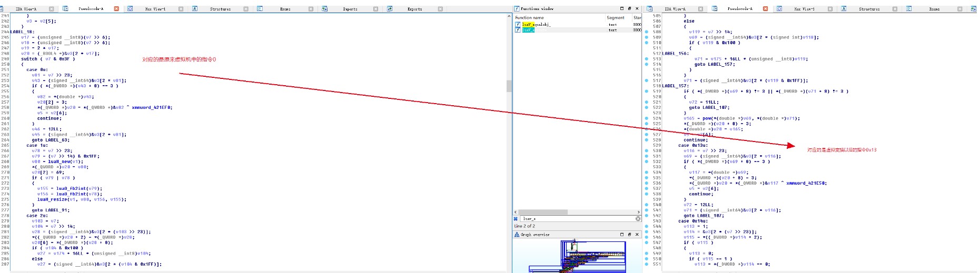980x273 pixels.
Task: Select the luaV_equalobj_ function row
Action: [x=577, y=24]
